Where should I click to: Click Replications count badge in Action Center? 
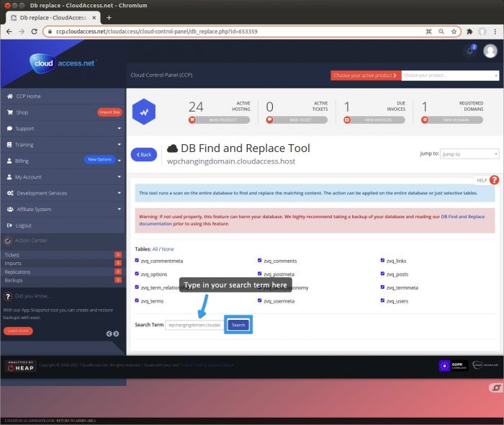point(118,272)
